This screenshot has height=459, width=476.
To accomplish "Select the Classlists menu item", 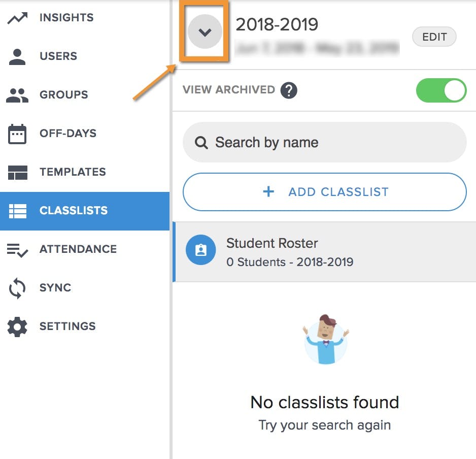I will pyautogui.click(x=85, y=211).
